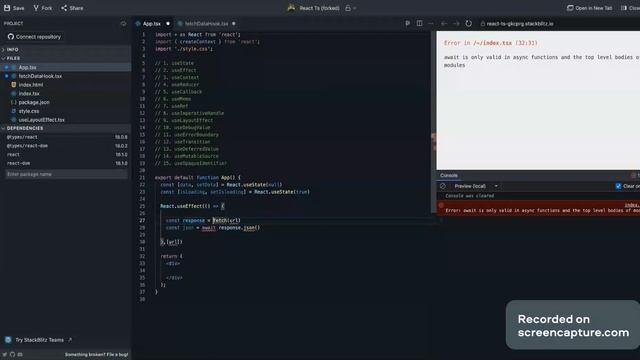Click unsaved dot on App.tsx tab
The image size is (640, 360).
(x=168, y=24)
